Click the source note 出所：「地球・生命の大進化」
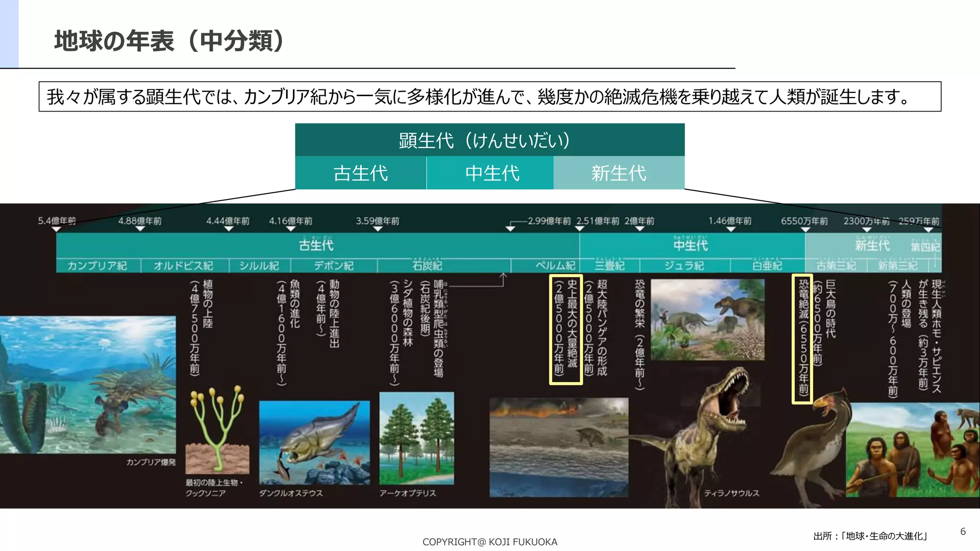Screen dimensions: 980x551 (x=870, y=536)
